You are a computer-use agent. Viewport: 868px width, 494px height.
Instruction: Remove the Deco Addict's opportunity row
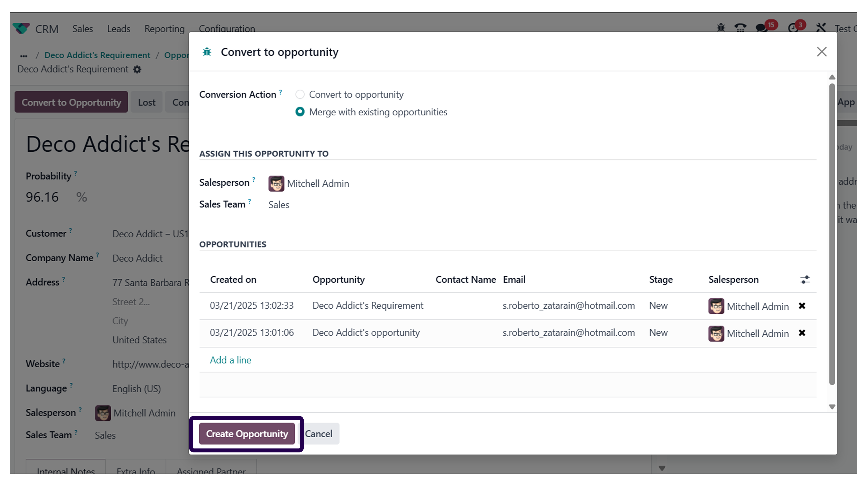point(802,333)
